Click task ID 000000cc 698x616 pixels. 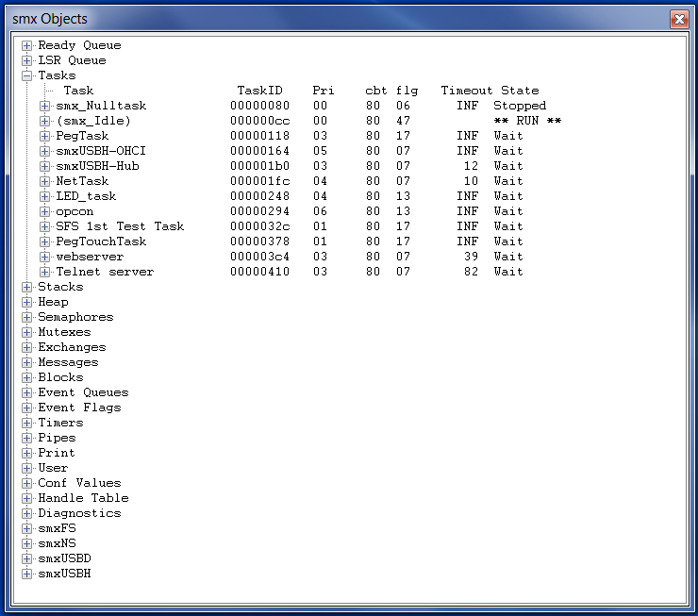[260, 121]
